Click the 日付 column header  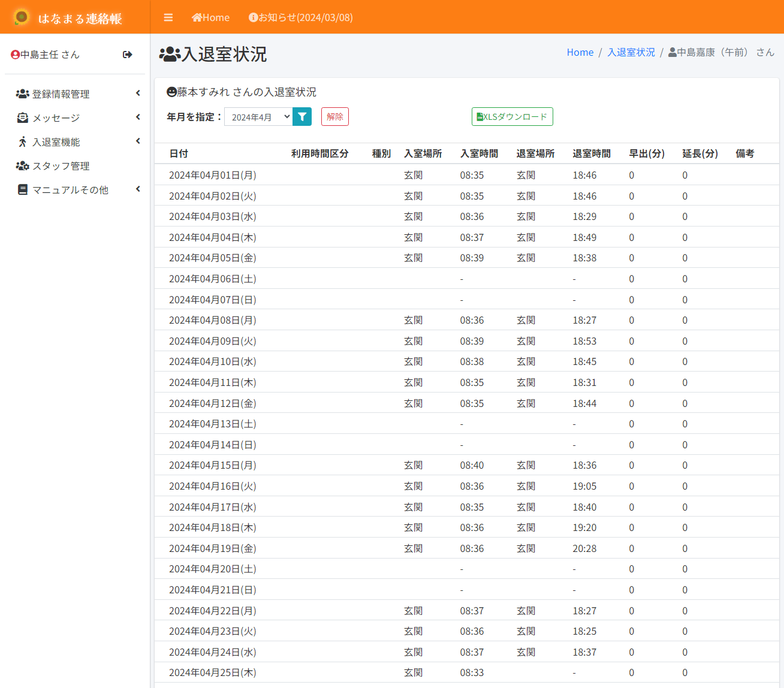[179, 154]
